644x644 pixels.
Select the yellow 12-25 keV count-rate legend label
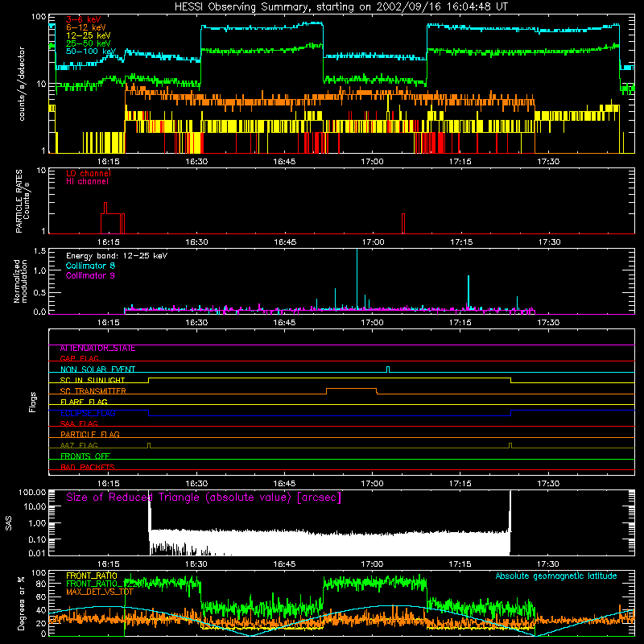click(x=89, y=35)
